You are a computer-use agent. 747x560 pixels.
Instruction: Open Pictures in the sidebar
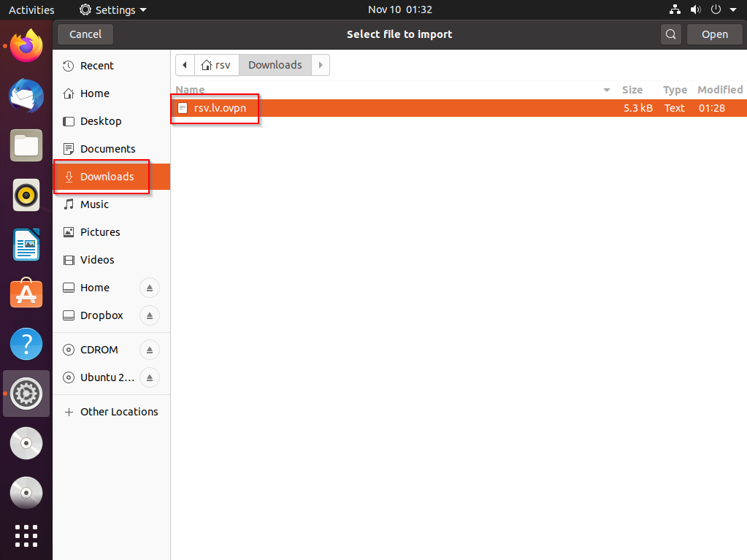[x=112, y=232]
